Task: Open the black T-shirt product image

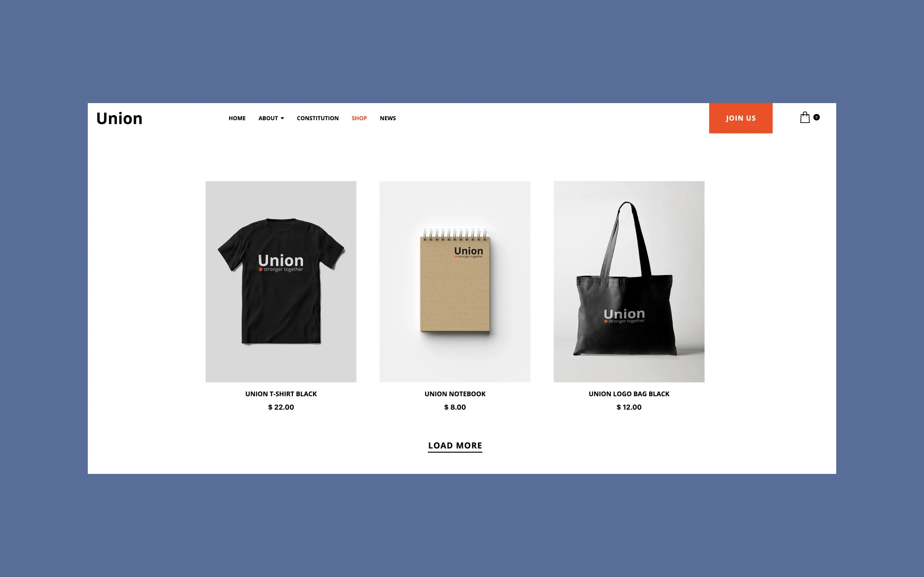Action: (x=281, y=282)
